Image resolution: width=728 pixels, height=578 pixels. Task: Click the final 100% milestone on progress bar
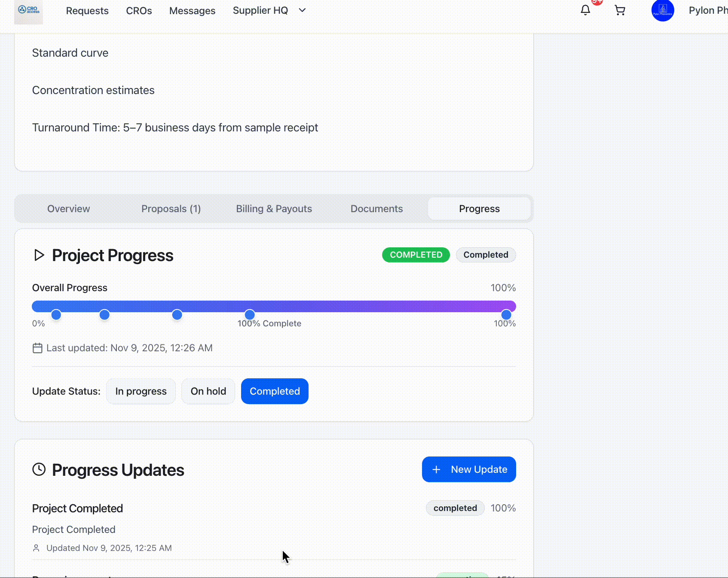point(506,315)
